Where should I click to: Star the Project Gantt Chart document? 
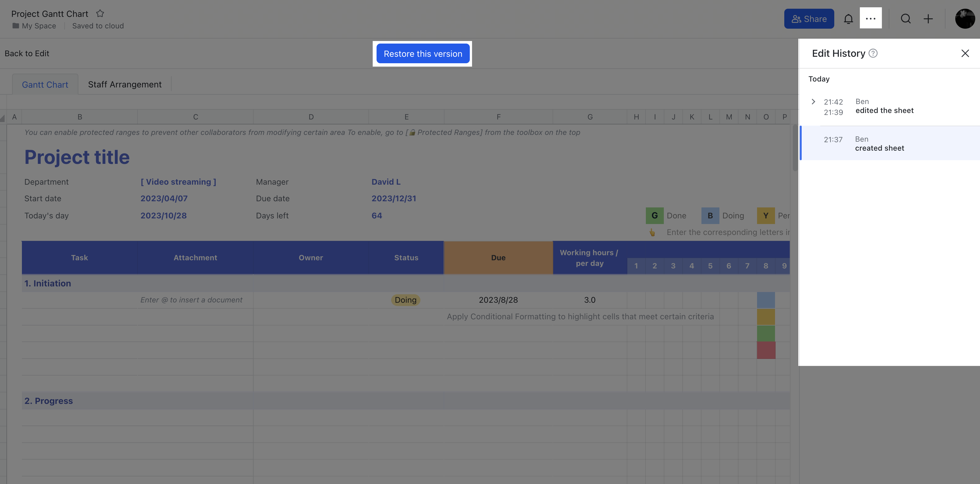[x=100, y=13]
